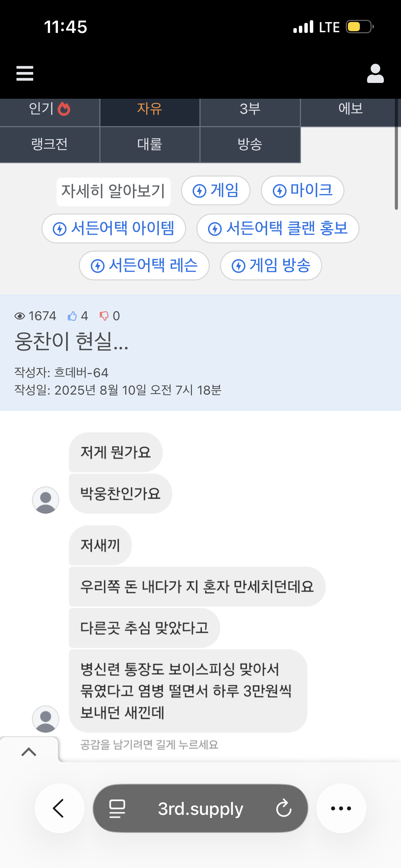The height and width of the screenshot is (868, 401).
Task: Tap the user profile icon
Action: (x=375, y=73)
